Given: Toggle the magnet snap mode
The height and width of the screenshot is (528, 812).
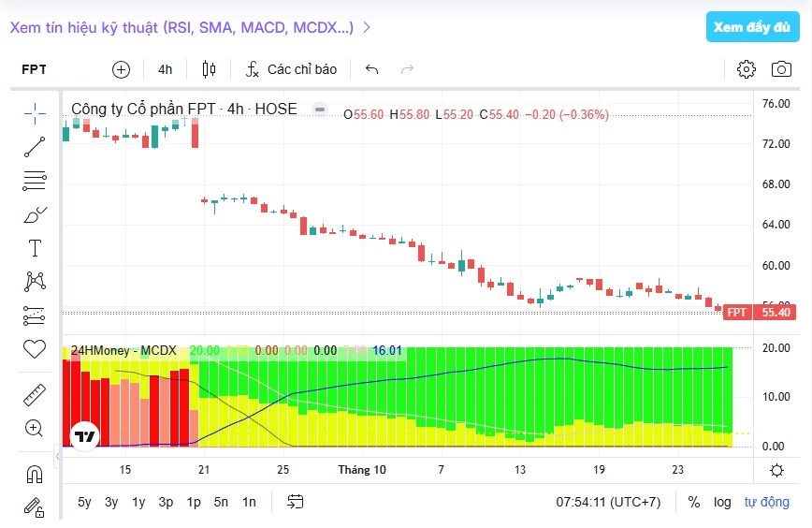Looking at the screenshot, I should click(x=35, y=474).
